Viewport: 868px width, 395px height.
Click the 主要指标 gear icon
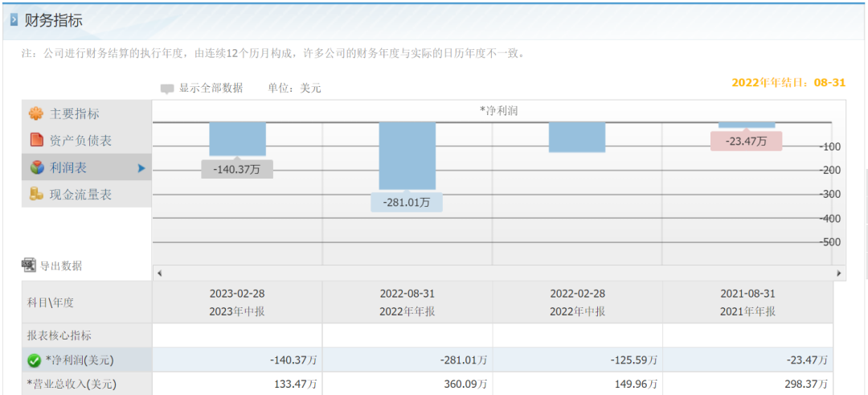click(x=35, y=114)
